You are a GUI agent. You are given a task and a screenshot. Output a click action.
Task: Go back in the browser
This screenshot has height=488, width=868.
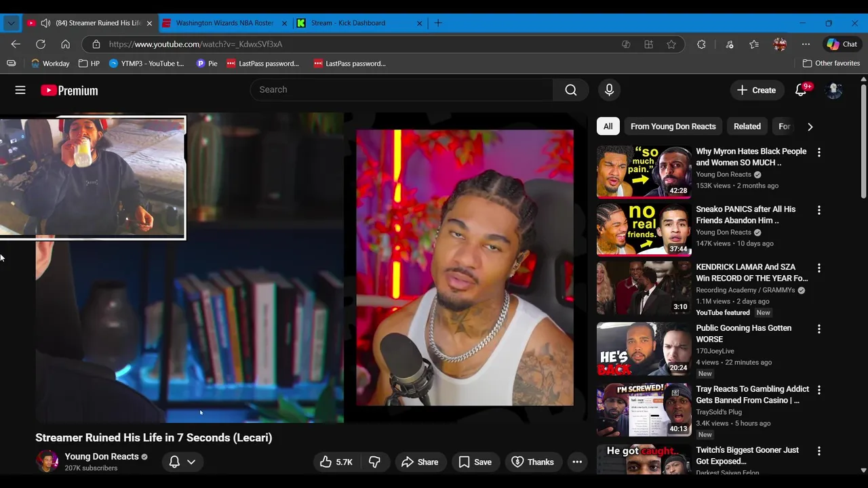(16, 44)
